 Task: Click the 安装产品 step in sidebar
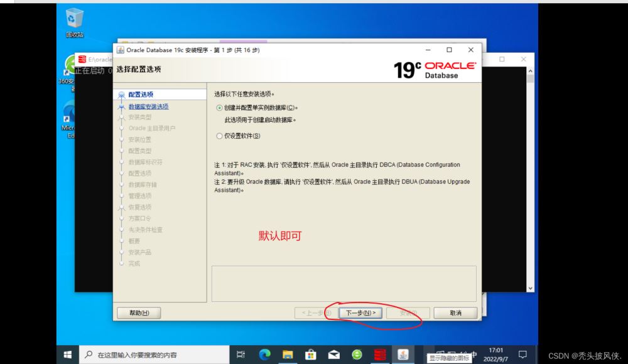click(140, 252)
